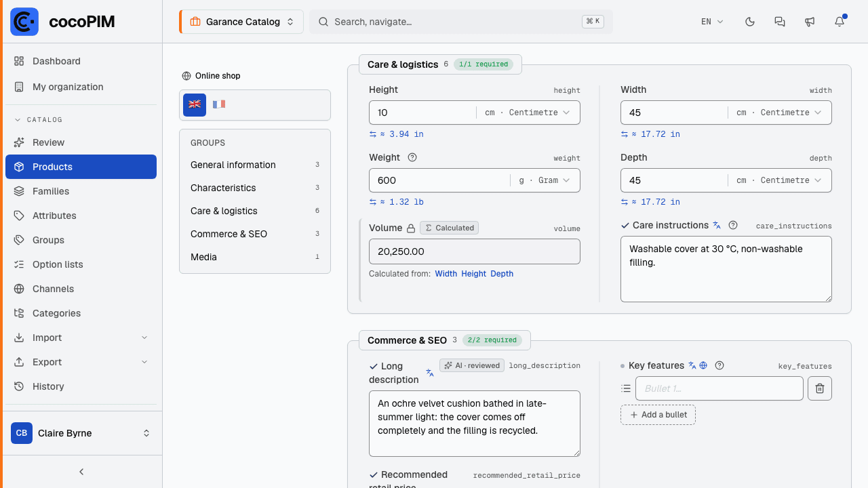Click the Weight help question icon
Image resolution: width=868 pixels, height=488 pixels.
coord(412,157)
